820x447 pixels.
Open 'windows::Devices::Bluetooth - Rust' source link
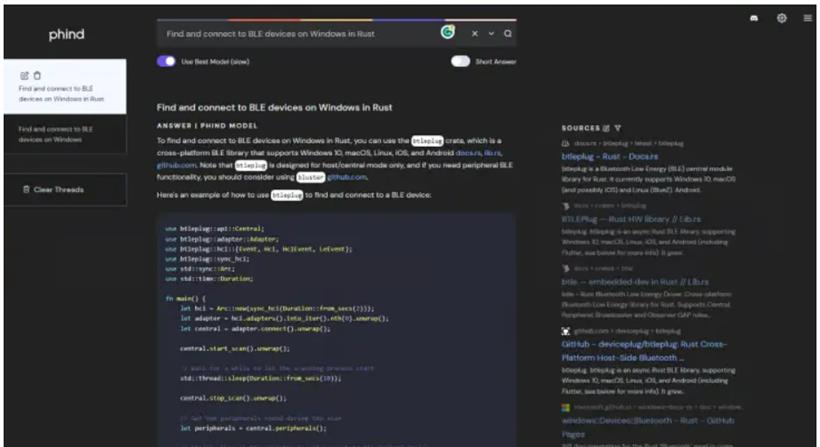coord(648,427)
